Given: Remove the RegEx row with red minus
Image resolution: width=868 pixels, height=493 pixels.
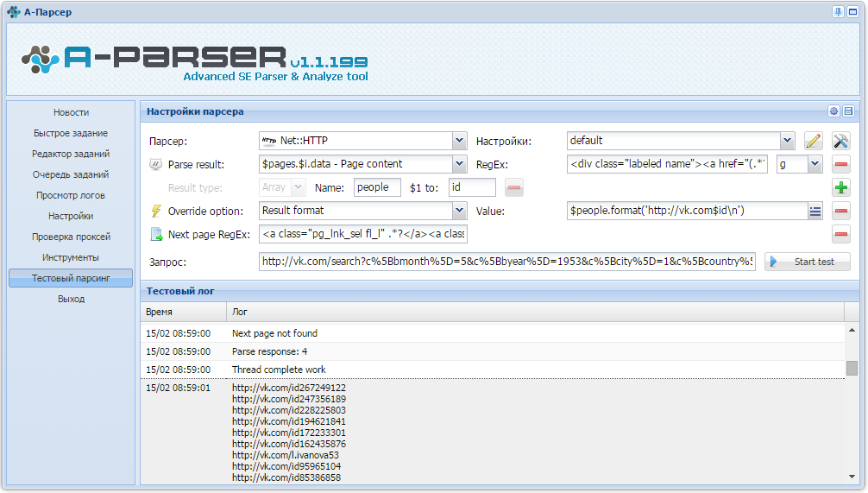Looking at the screenshot, I should [x=841, y=164].
